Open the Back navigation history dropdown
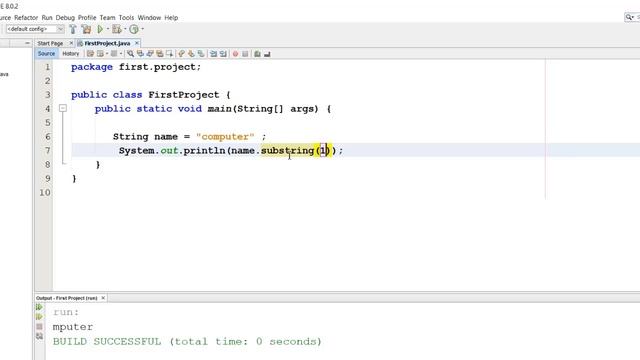The height and width of the screenshot is (360, 640). [107, 54]
